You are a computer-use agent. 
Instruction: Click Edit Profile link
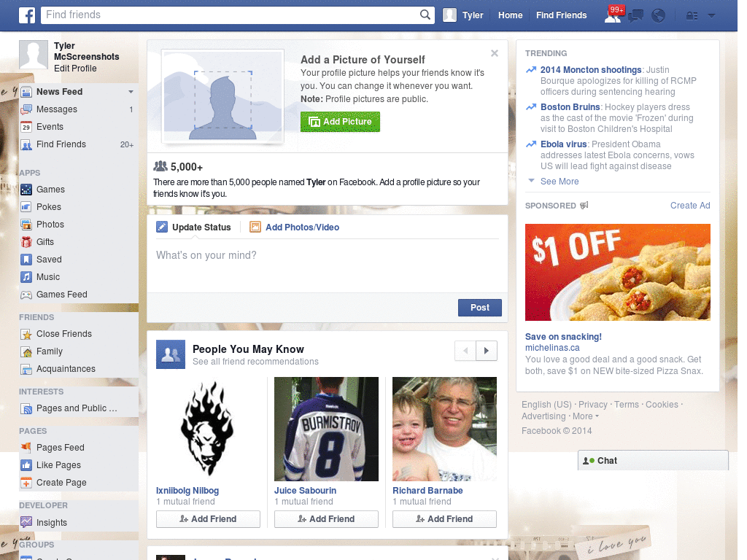tap(75, 69)
